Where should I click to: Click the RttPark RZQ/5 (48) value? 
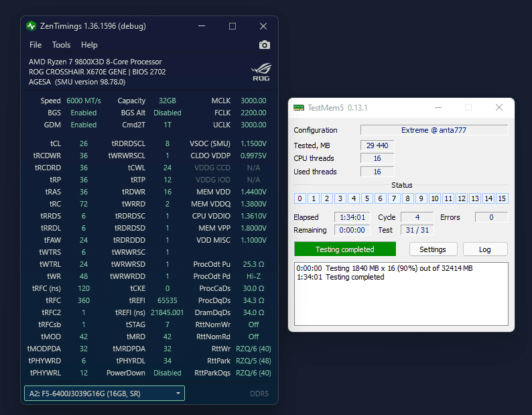253,361
